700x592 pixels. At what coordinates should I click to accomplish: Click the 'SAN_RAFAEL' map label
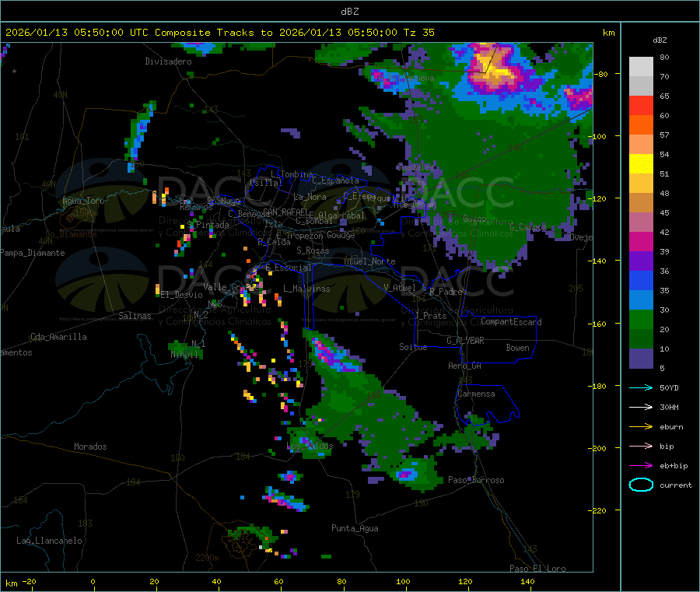point(285,212)
